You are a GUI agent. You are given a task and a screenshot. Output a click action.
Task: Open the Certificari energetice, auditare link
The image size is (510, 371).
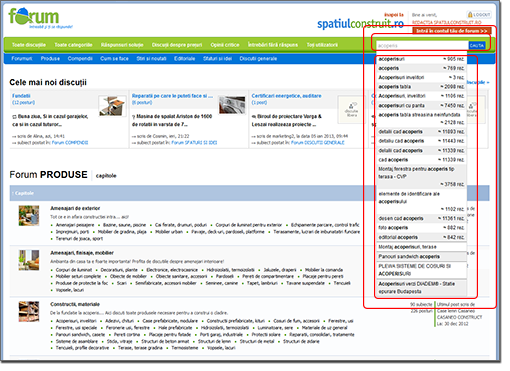(286, 96)
